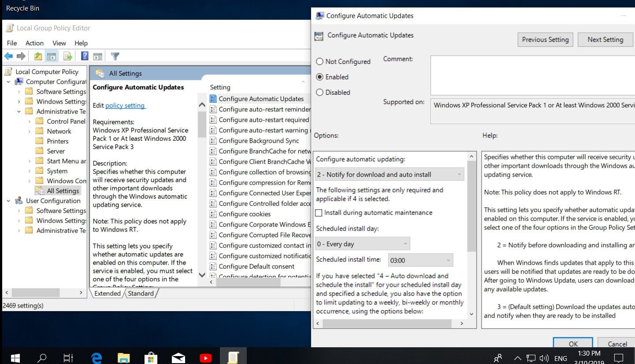635x364 pixels.
Task: Expand the Network tree node
Action: (x=30, y=131)
